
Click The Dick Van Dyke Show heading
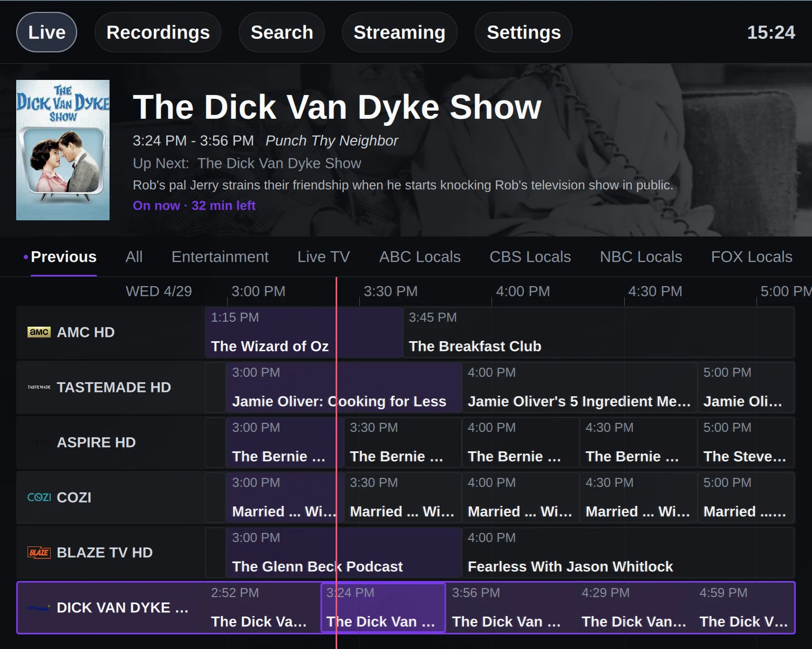click(x=337, y=107)
